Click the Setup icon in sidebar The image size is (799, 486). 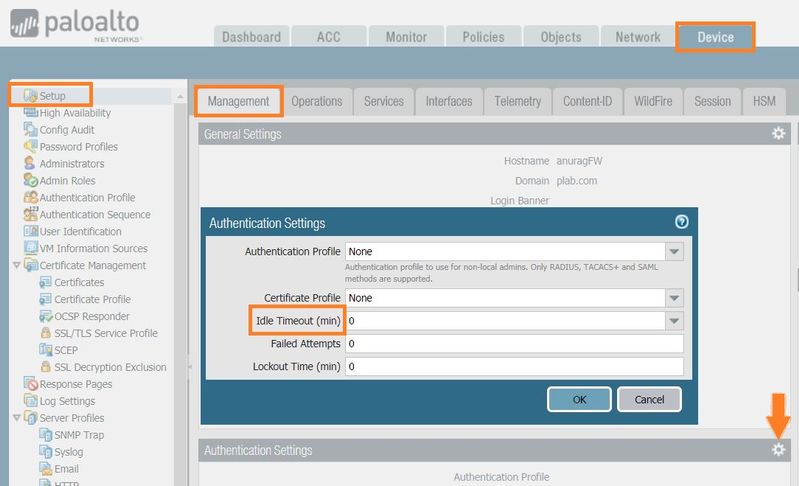[31, 95]
